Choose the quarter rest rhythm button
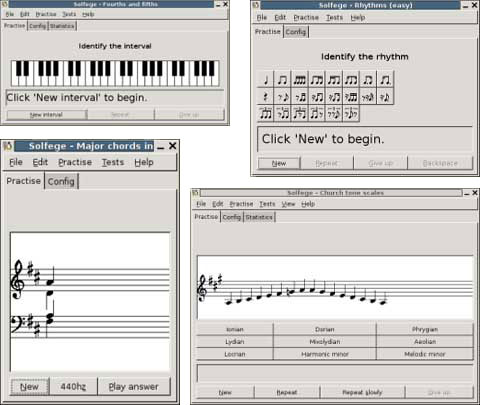This screenshot has height=405, width=480. point(266,97)
